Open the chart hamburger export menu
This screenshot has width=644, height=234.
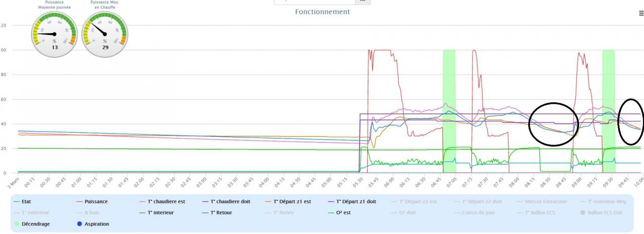click(x=641, y=14)
